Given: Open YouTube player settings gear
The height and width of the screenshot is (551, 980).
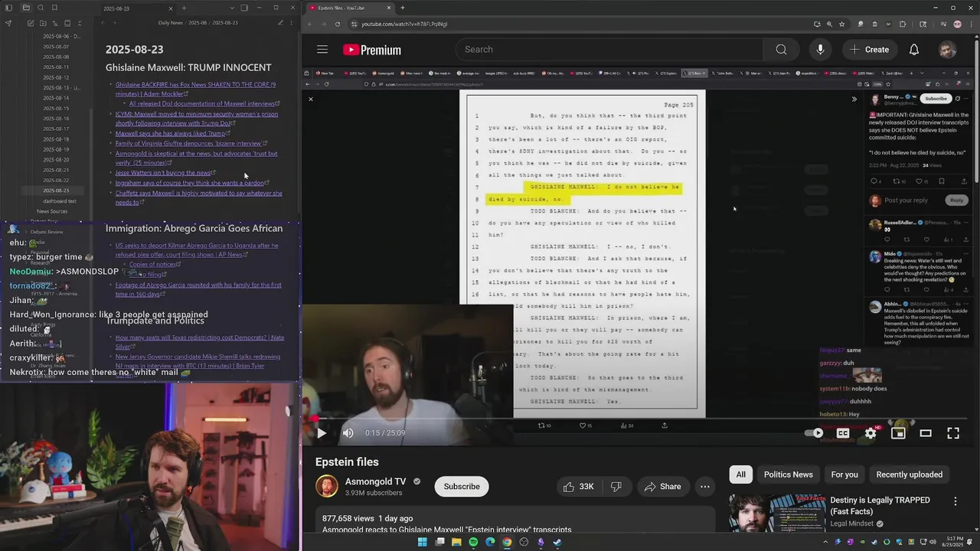Looking at the screenshot, I should click(x=871, y=433).
